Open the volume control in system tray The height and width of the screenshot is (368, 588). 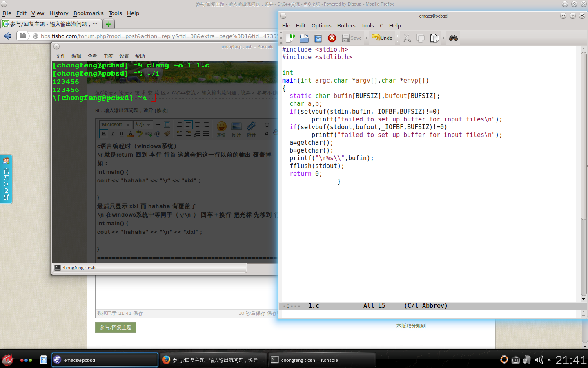tap(539, 360)
